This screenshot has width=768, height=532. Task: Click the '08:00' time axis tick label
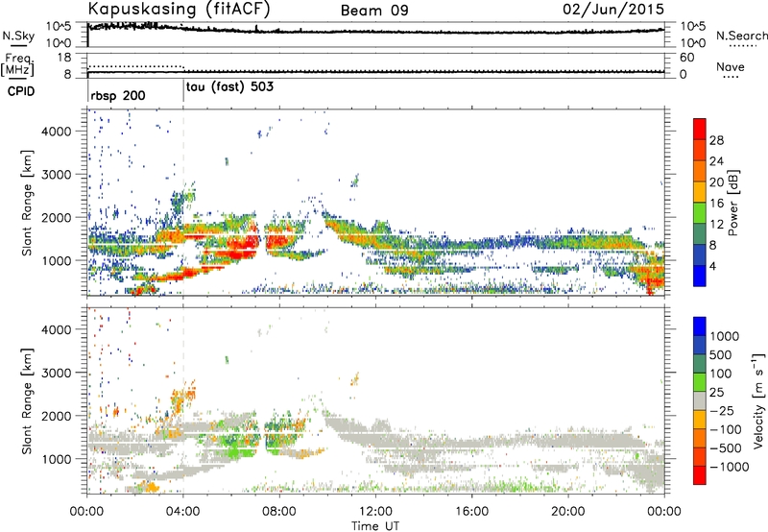279,512
